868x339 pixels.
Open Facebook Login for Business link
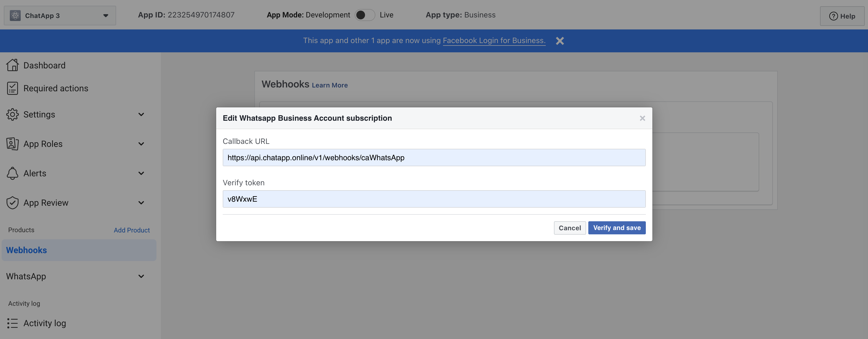(494, 40)
